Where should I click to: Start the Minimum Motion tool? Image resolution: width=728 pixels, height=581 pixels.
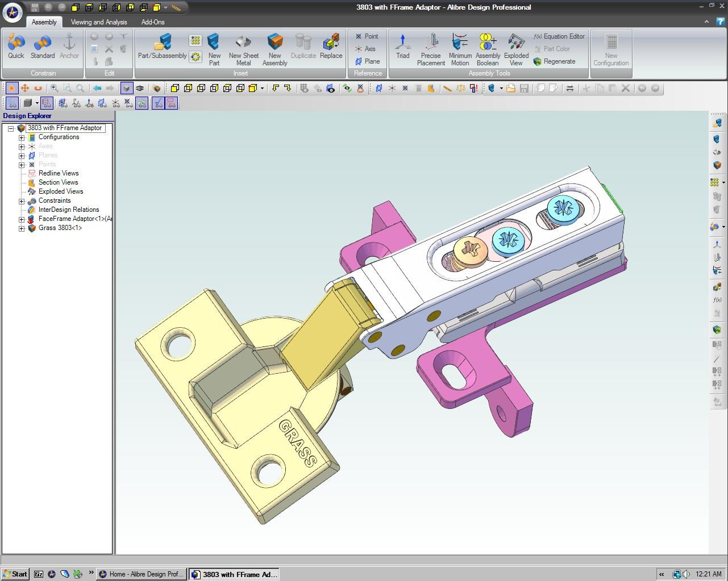(460, 49)
